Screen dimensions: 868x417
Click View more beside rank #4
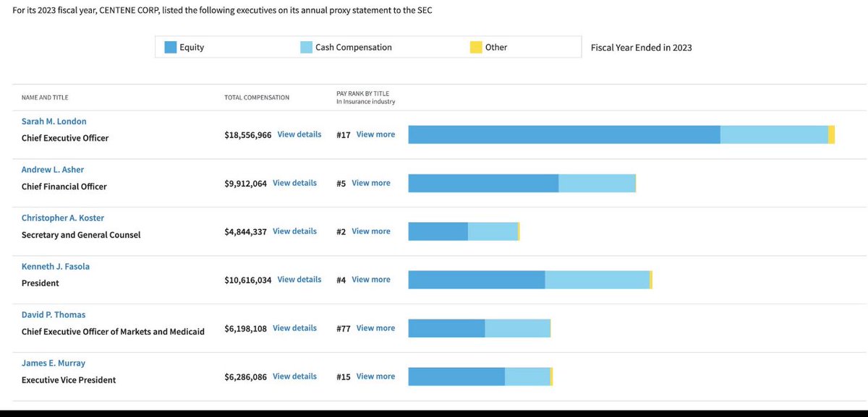[x=371, y=280]
